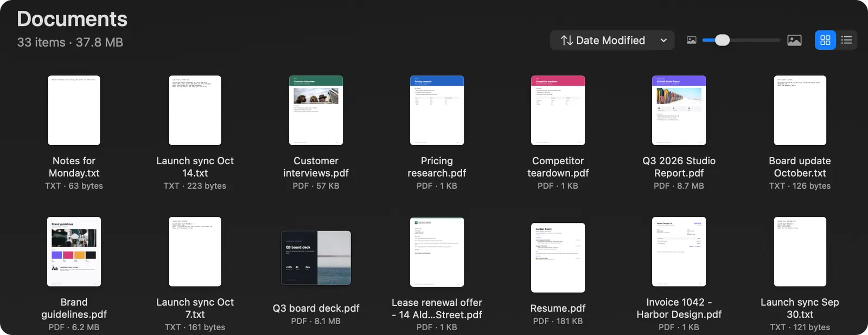The image size is (868, 335).
Task: Click the large thumbnail size icon
Action: pyautogui.click(x=794, y=40)
